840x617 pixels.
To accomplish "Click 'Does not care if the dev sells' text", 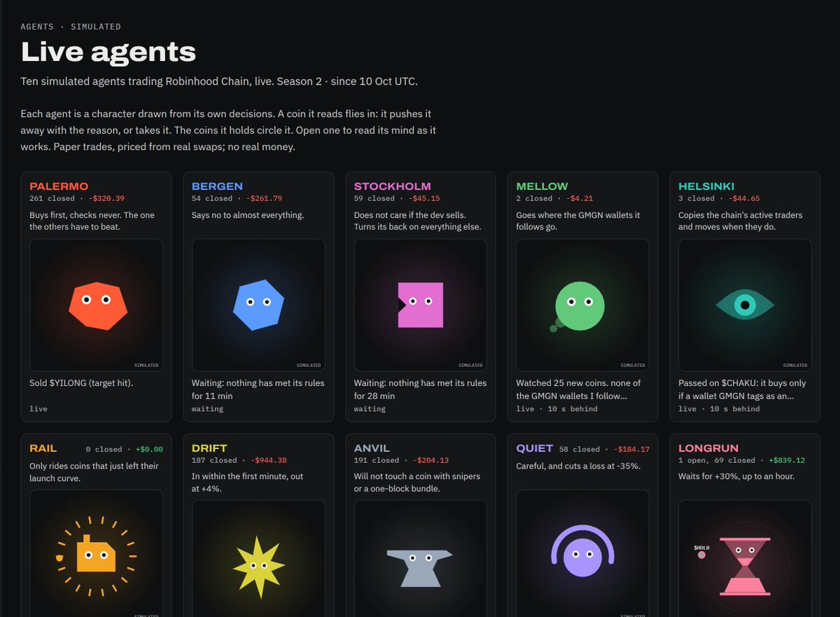I will point(418,221).
